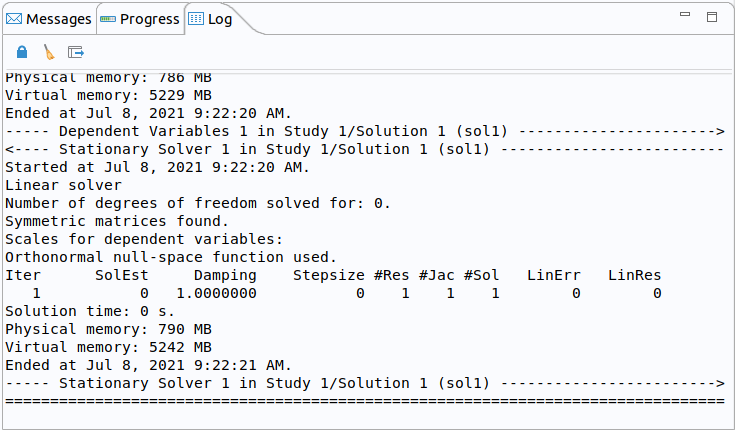The width and height of the screenshot is (735, 430).
Task: Click the envelope icon on Messages tab
Action: coord(14,19)
